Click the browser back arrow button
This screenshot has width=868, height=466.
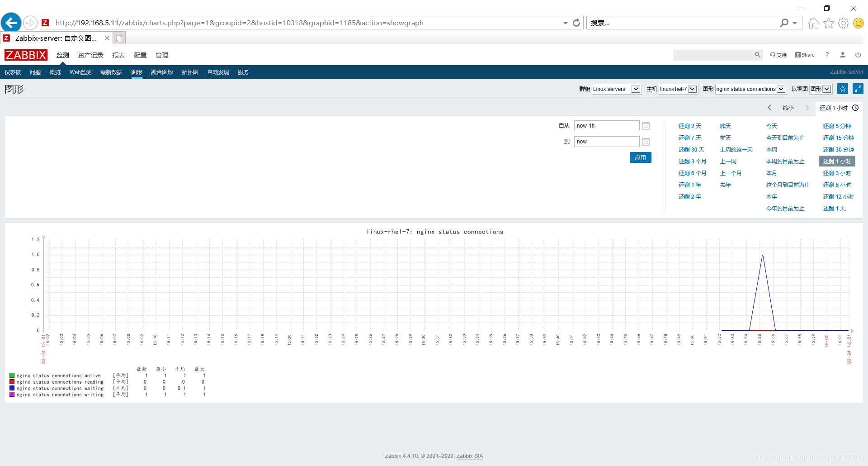tap(11, 22)
